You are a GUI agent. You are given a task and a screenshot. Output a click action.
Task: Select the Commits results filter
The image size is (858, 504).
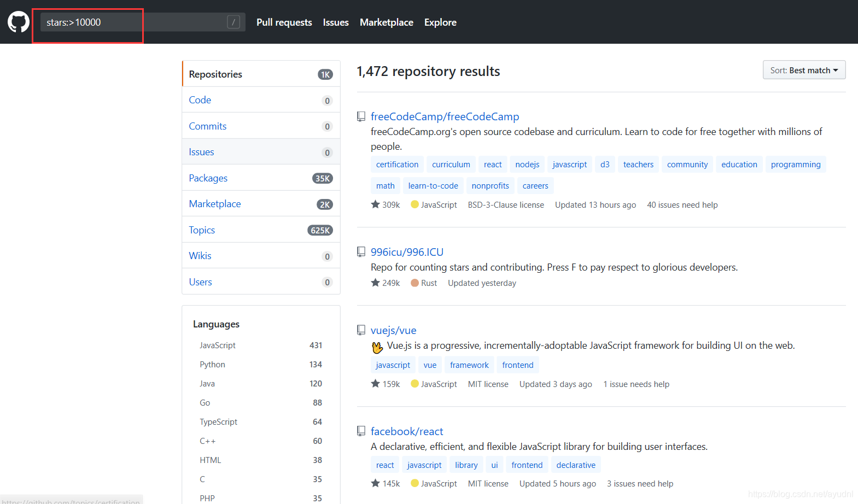261,126
